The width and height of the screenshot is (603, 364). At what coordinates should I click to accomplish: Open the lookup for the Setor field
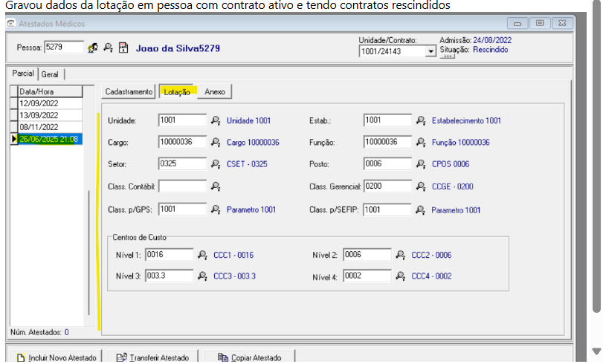pos(216,165)
